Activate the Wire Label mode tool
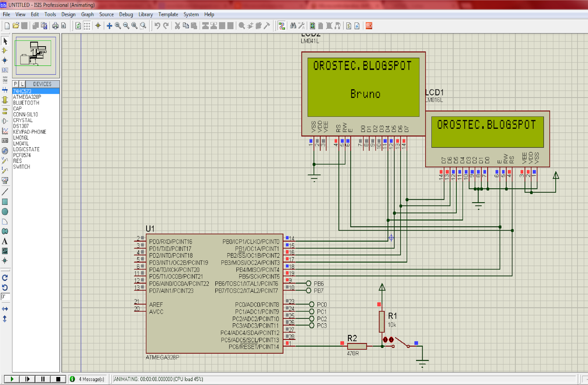 pos(5,70)
